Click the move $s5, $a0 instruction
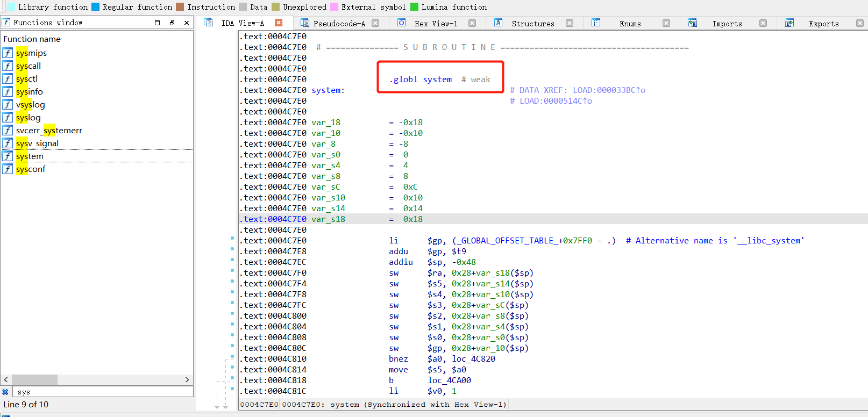The height and width of the screenshot is (417, 868). (428, 370)
